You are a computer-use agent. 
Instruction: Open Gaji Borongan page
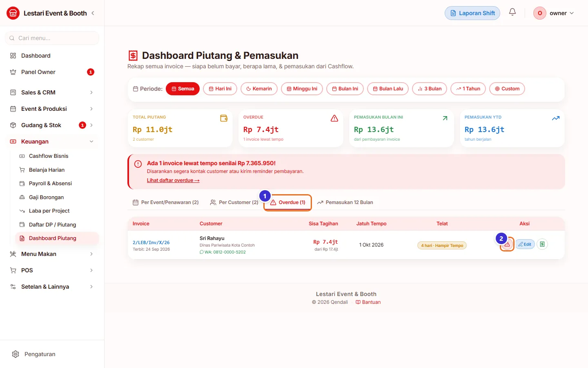[x=57, y=197]
